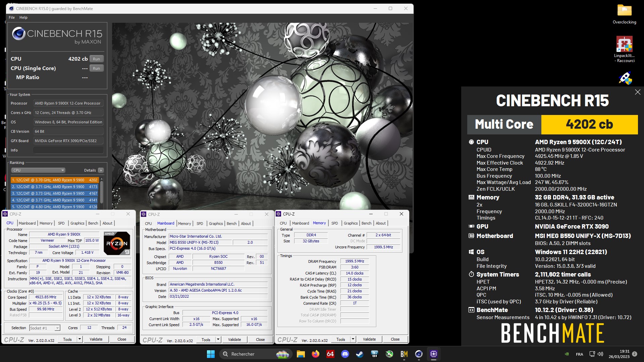This screenshot has width=644, height=362.
Task: Click the ranking Details arrow button
Action: 101,170
